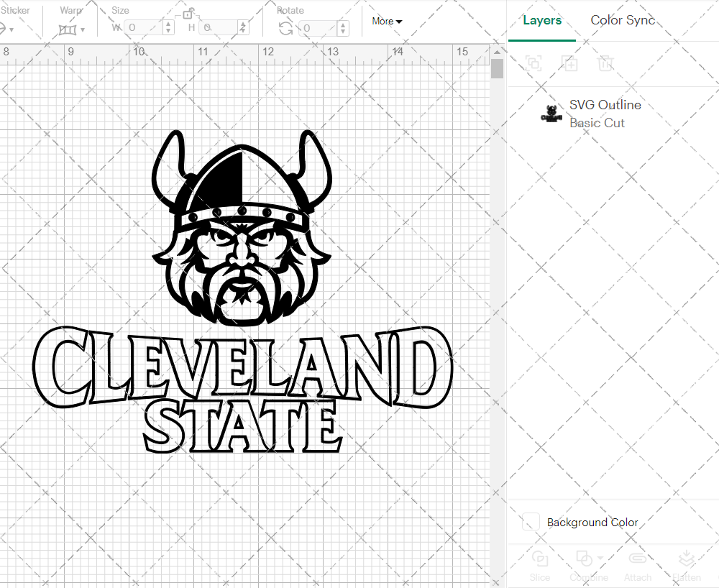Open the More dropdown
719x588 pixels.
point(386,22)
